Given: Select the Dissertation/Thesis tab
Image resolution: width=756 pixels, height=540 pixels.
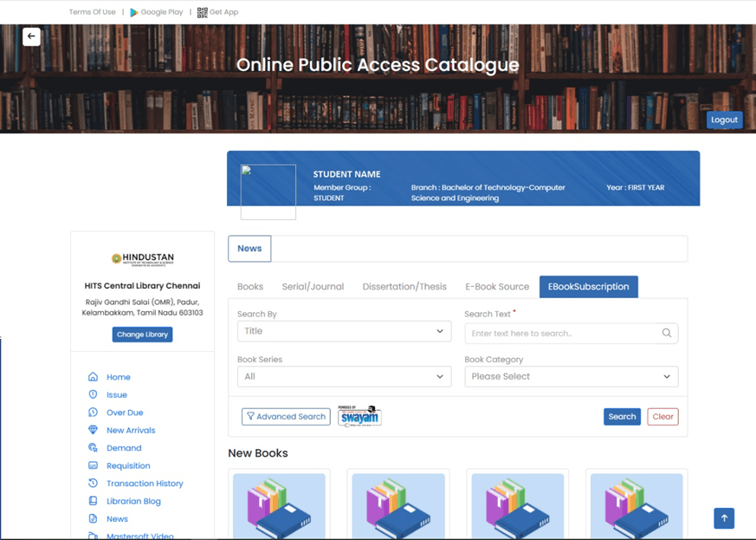Looking at the screenshot, I should [404, 287].
